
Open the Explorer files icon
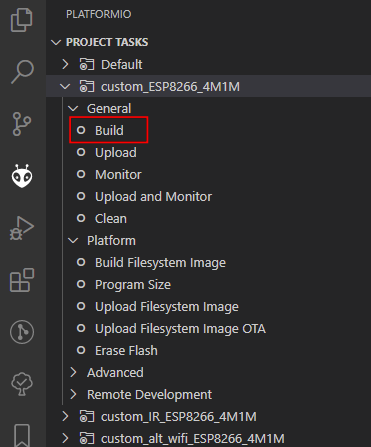point(22,20)
